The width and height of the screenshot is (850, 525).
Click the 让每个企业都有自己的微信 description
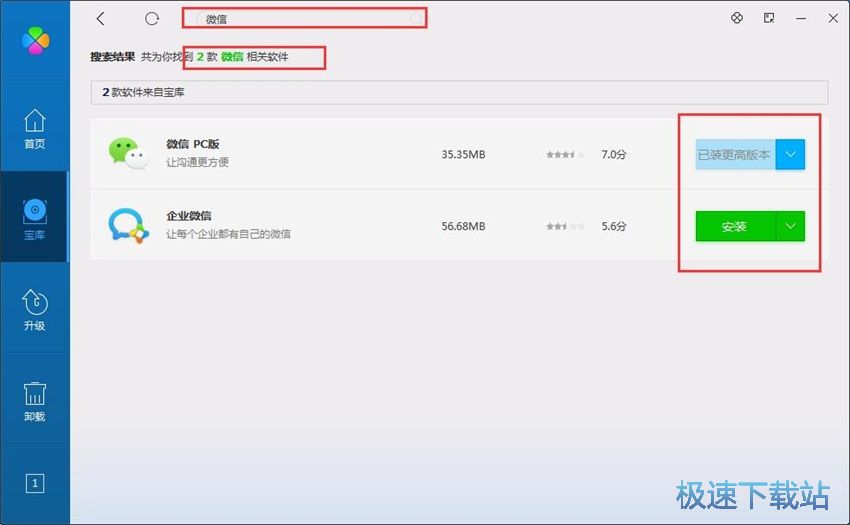pyautogui.click(x=228, y=234)
